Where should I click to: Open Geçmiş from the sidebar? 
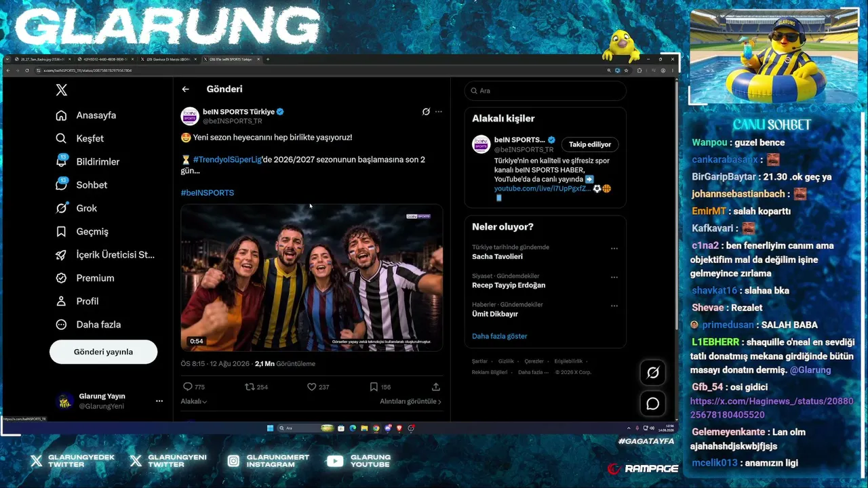[82, 231]
